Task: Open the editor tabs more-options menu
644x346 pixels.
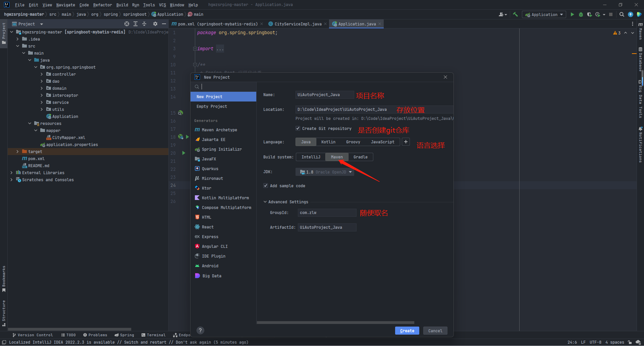Action: point(633,24)
